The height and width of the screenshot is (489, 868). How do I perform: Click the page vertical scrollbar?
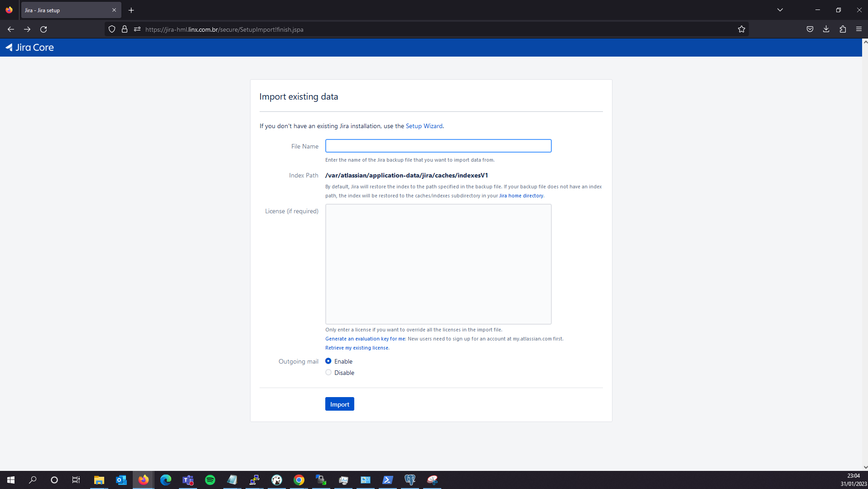[x=865, y=254]
